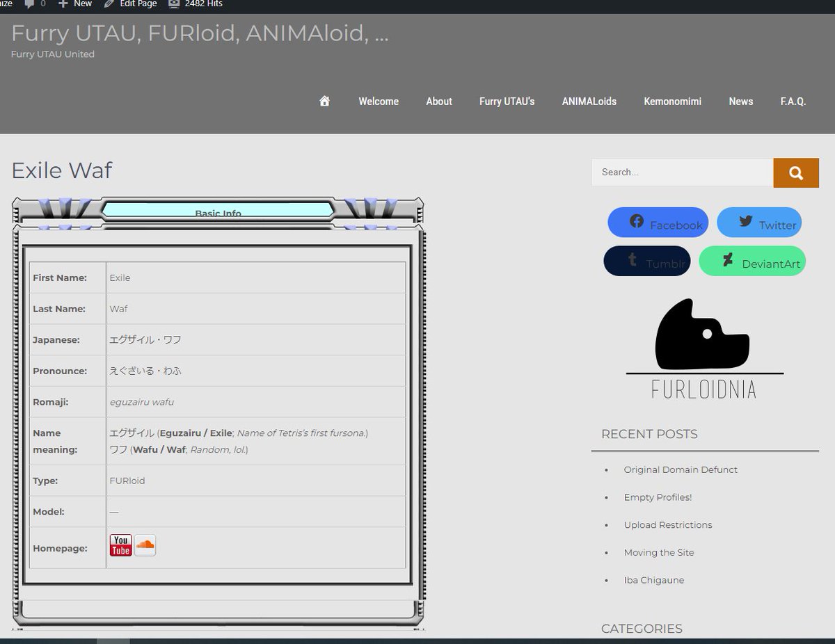Click the New item in admin bar
This screenshot has width=835, height=644.
[x=74, y=3]
